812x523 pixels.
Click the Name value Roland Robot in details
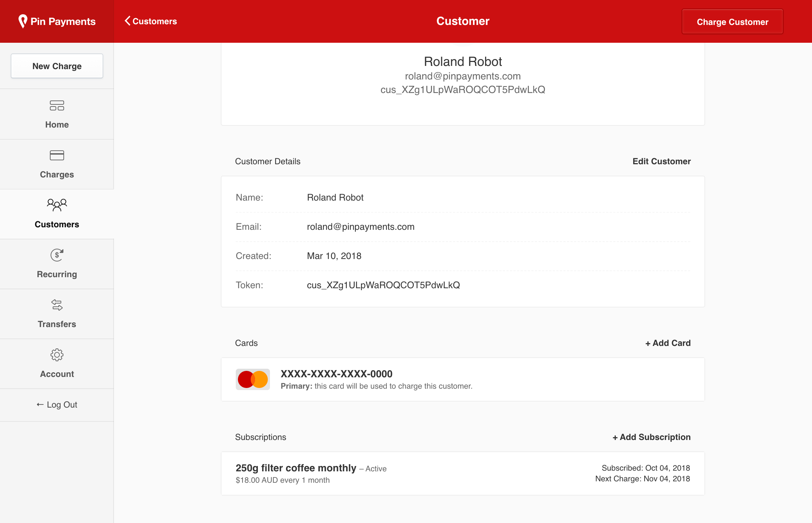[335, 197]
